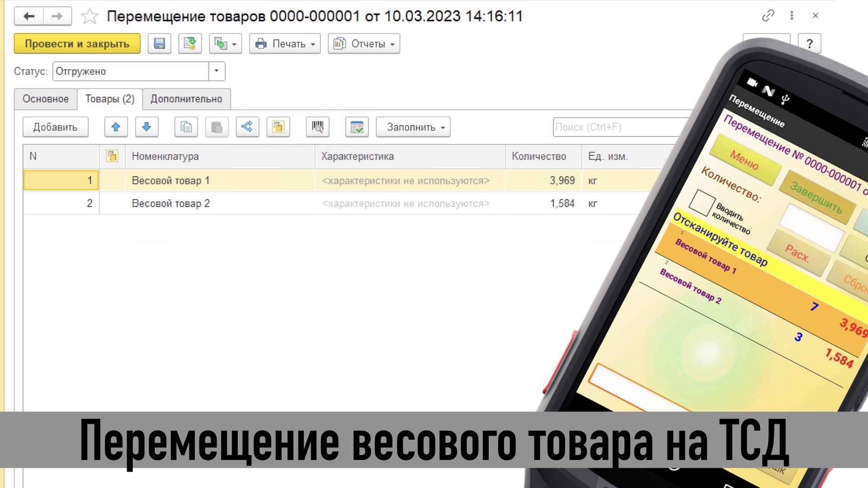The image size is (868, 488).
Task: Open the three-dot more actions menu
Action: click(792, 16)
